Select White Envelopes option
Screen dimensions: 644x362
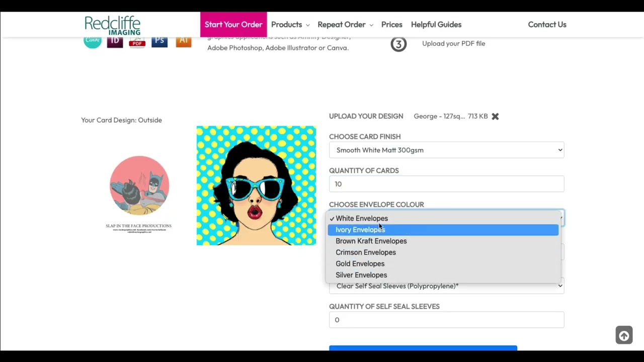click(x=443, y=218)
